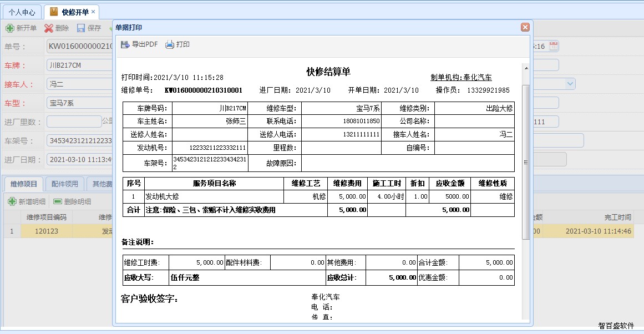The height and width of the screenshot is (334, 644).
Task: Click the 进厂日期 input field
Action: pos(80,159)
